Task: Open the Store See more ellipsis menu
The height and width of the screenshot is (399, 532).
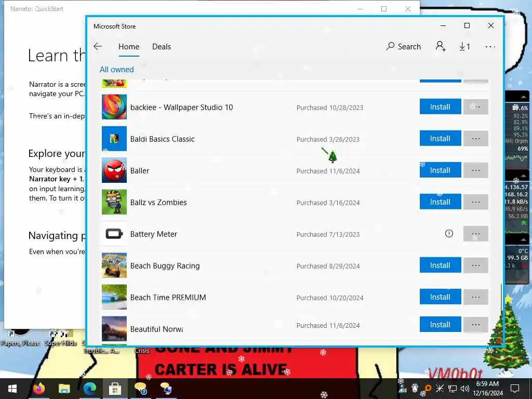Action: (490, 47)
